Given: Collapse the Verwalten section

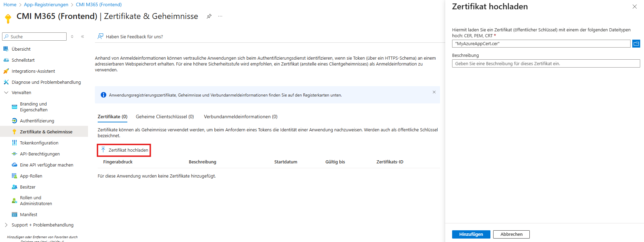Looking at the screenshot, I should [x=6, y=92].
